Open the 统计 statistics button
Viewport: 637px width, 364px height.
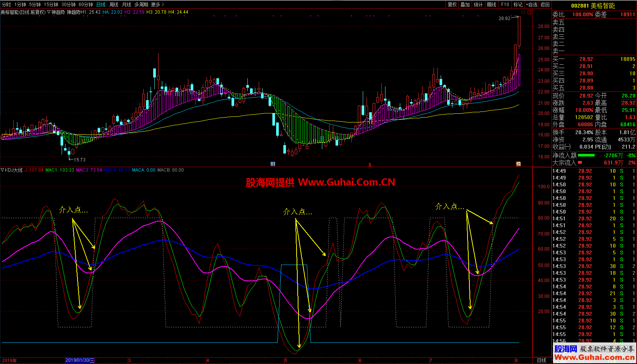coord(478,5)
